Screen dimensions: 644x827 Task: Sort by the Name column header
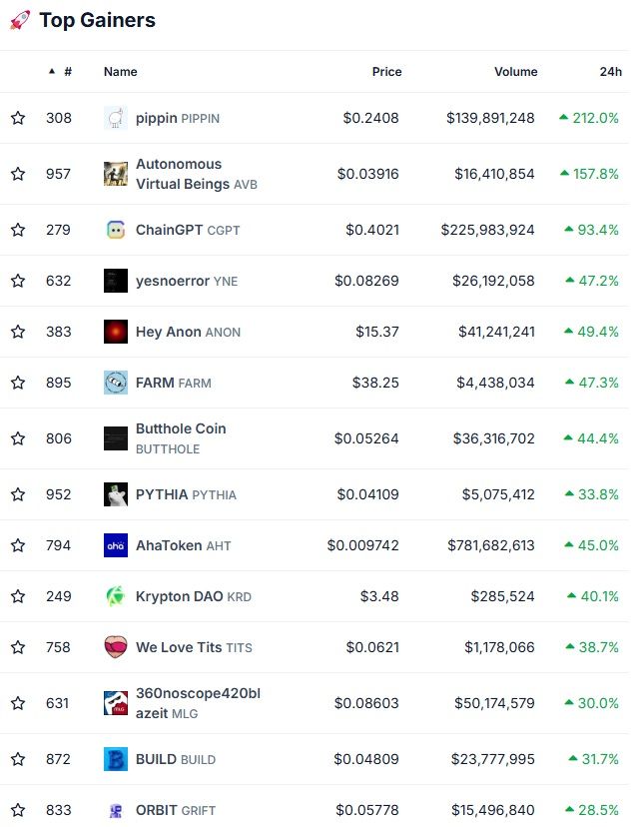tap(120, 72)
